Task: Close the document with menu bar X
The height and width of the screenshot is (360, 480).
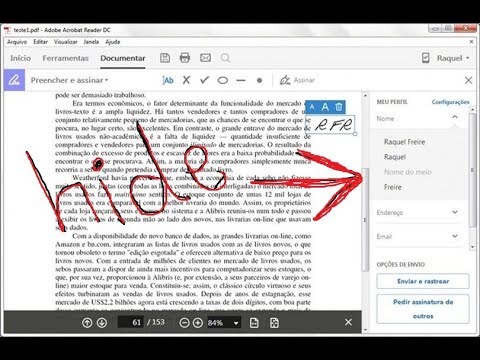Action: point(471,42)
